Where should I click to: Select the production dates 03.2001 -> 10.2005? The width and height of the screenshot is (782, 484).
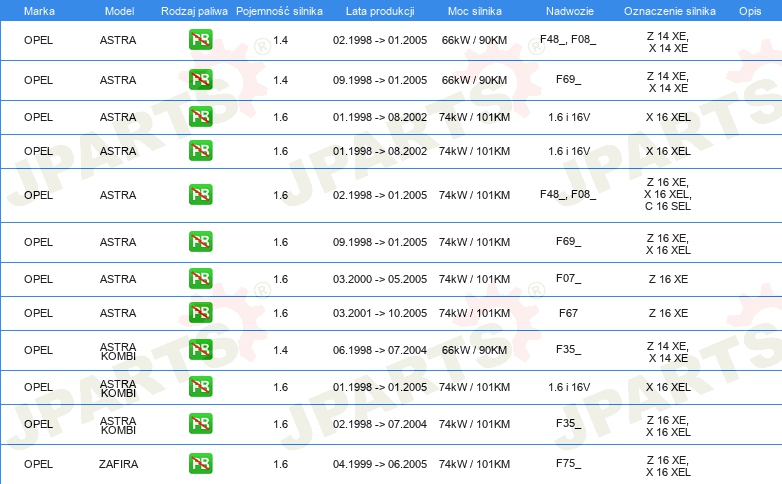(x=380, y=313)
